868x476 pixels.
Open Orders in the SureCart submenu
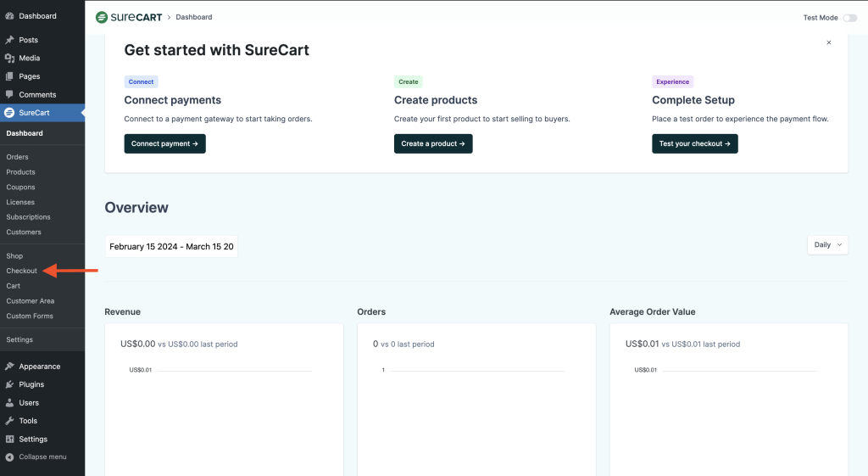(17, 157)
